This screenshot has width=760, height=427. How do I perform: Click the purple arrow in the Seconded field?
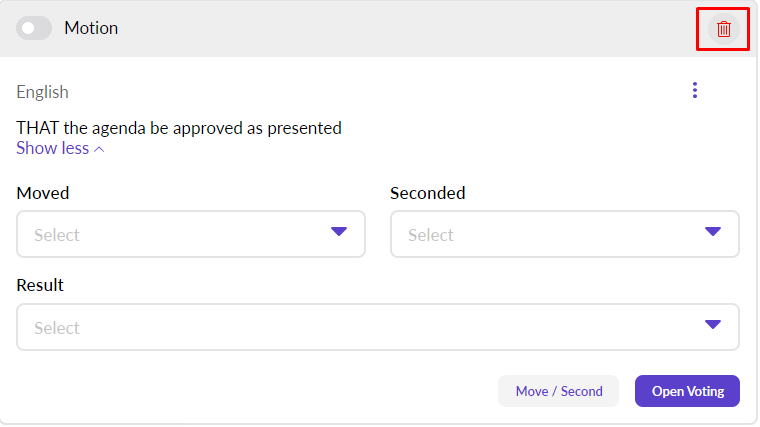712,232
